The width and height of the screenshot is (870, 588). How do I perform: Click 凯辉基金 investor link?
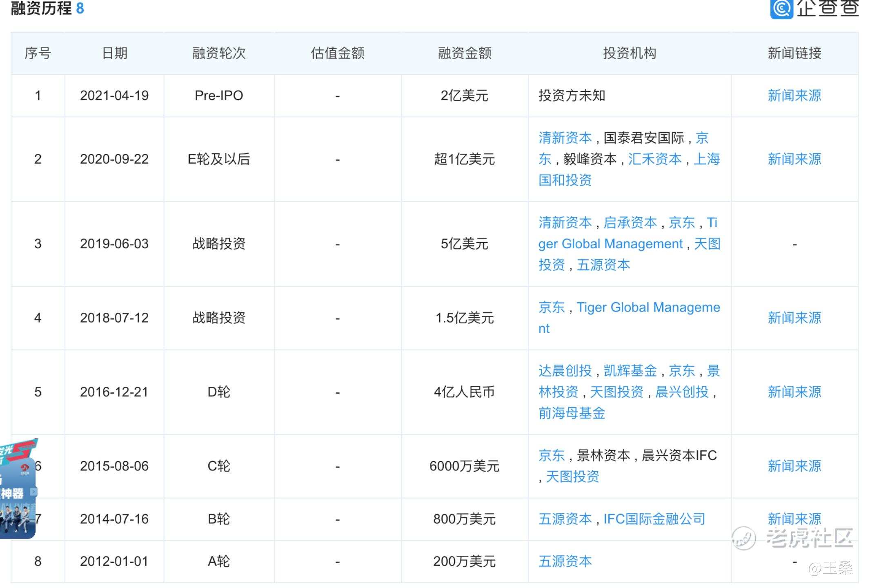coord(630,371)
